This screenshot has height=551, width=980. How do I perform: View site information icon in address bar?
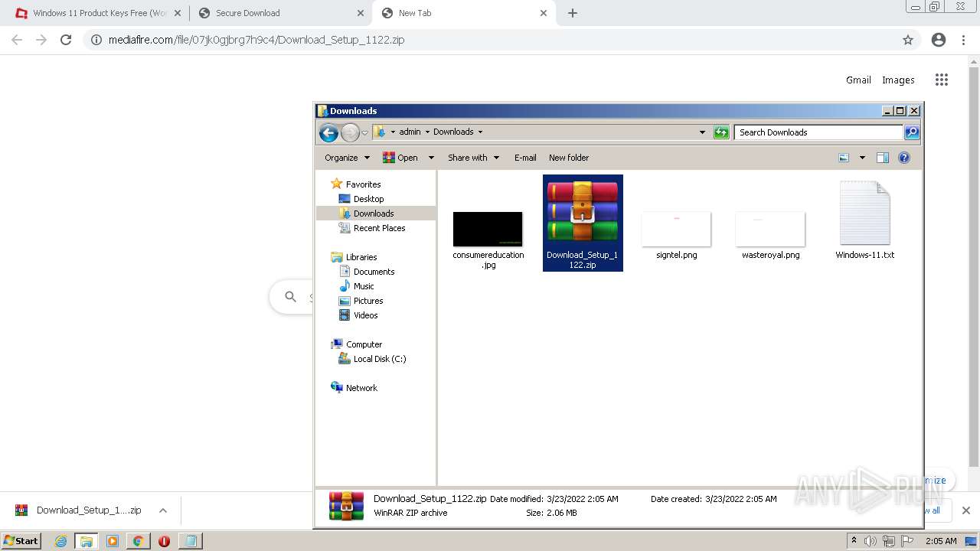[x=96, y=40]
